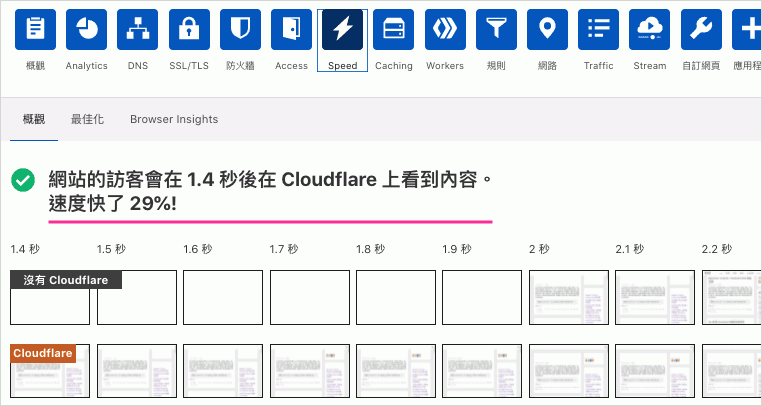Click the 1.7 秒 time label

click(284, 249)
